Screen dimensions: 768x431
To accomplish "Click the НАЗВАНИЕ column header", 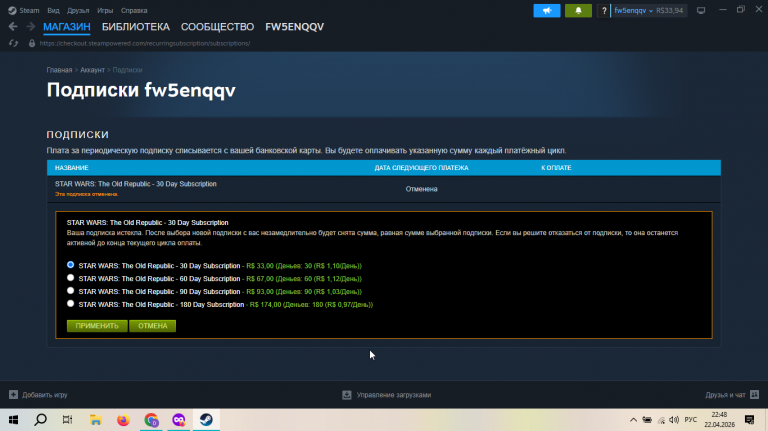I will 72,168.
